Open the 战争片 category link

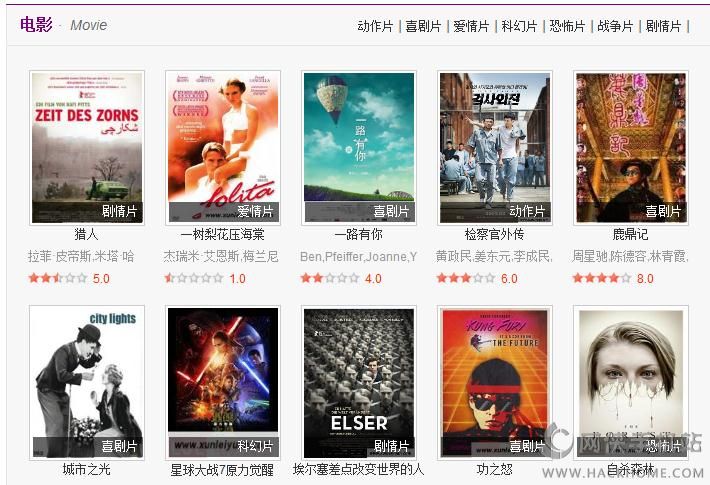pos(615,26)
